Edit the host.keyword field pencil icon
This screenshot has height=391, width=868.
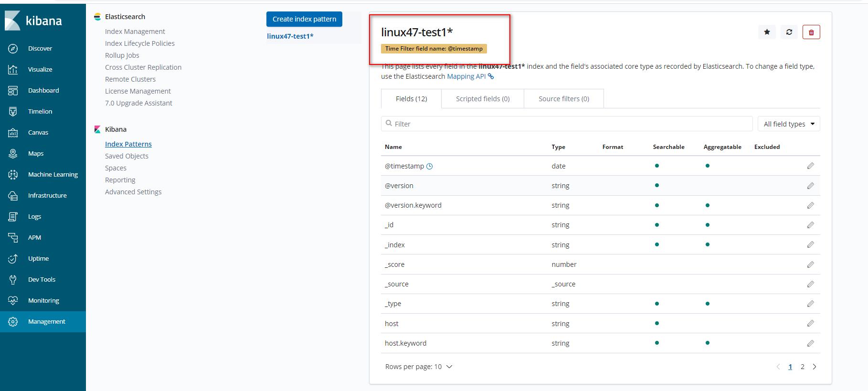(810, 343)
